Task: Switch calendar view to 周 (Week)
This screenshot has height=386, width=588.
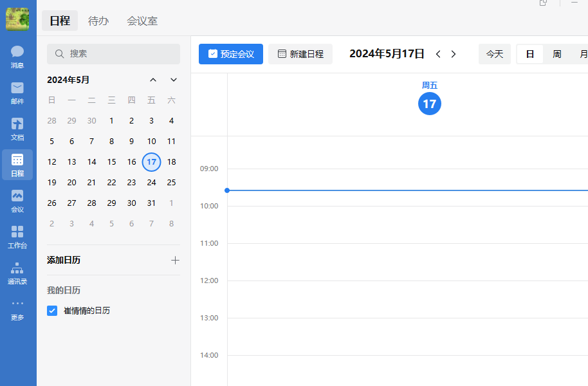Action: click(x=556, y=54)
